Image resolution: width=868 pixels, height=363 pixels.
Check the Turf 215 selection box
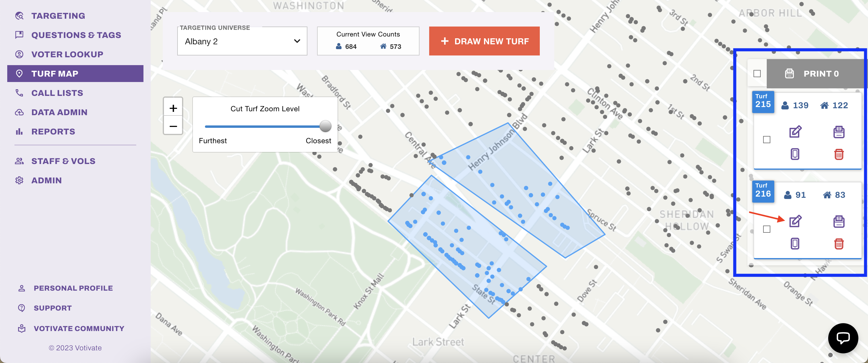pyautogui.click(x=766, y=140)
